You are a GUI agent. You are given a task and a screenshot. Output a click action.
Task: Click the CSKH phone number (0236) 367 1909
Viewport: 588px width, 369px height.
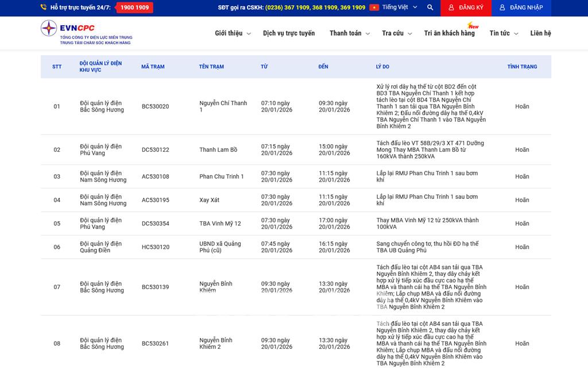287,7
